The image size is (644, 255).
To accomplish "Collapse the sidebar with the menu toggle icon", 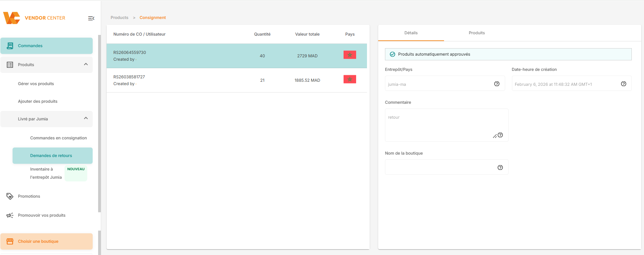I will coord(91,18).
